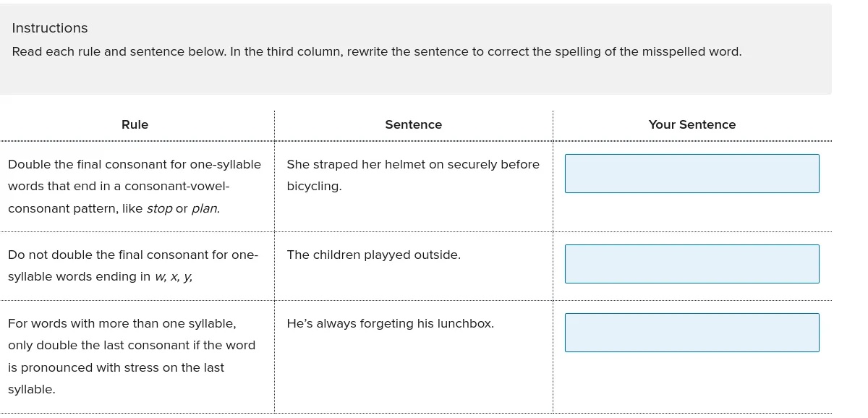
Task: Click the input field for the "forgeting" sentence correction
Action: click(x=692, y=332)
